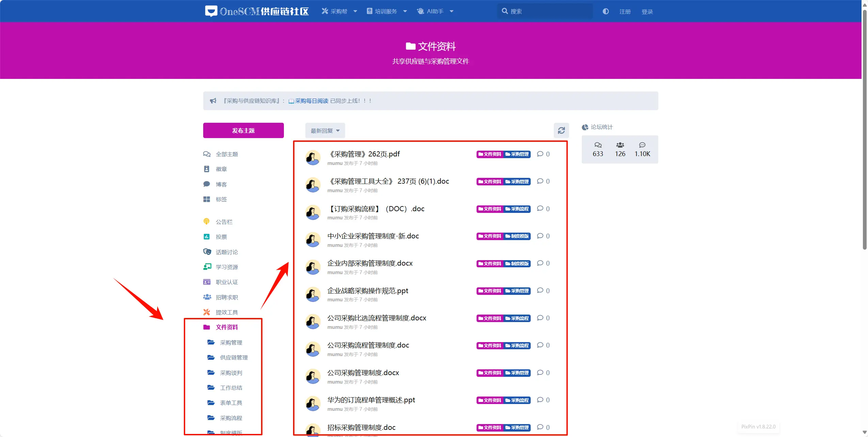Viewport: 868px width, 437px height.
Task: Click the 发布主题 button
Action: (x=243, y=130)
